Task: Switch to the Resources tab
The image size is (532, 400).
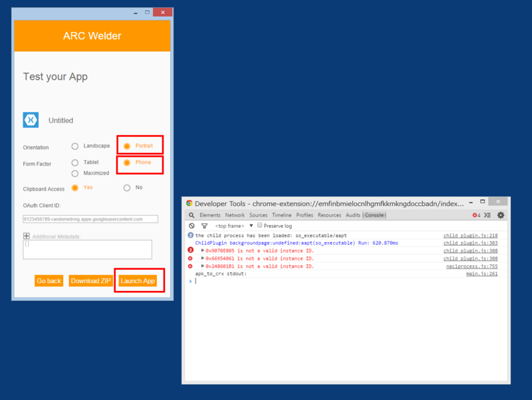Action: [329, 215]
